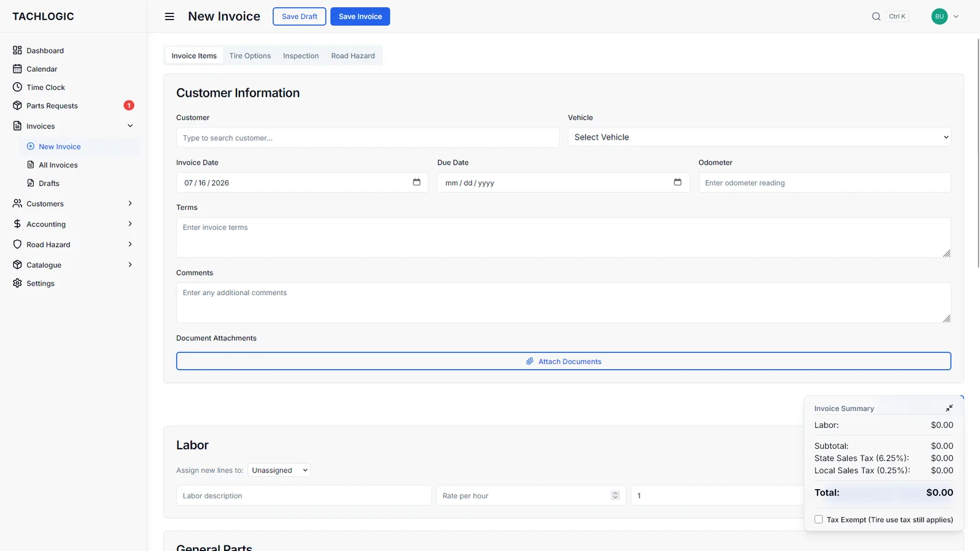Screen dimensions: 980x551
Task: Click the Save Draft button
Action: tap(300, 17)
